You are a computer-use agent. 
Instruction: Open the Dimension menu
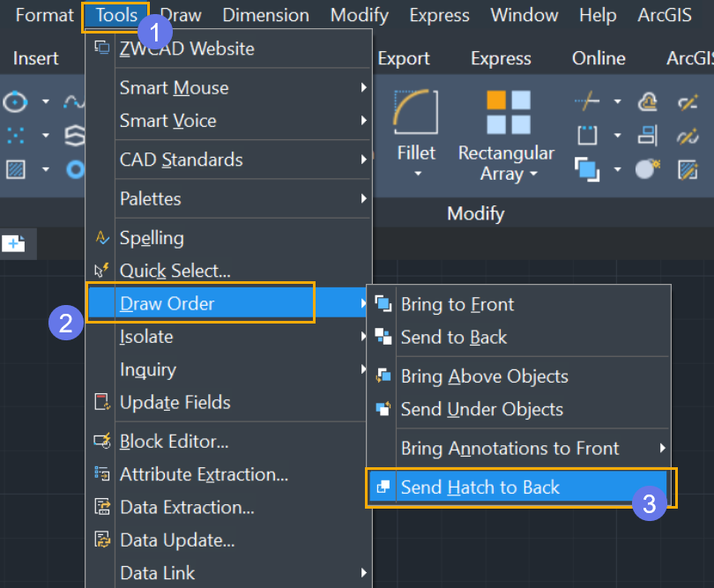click(x=266, y=16)
